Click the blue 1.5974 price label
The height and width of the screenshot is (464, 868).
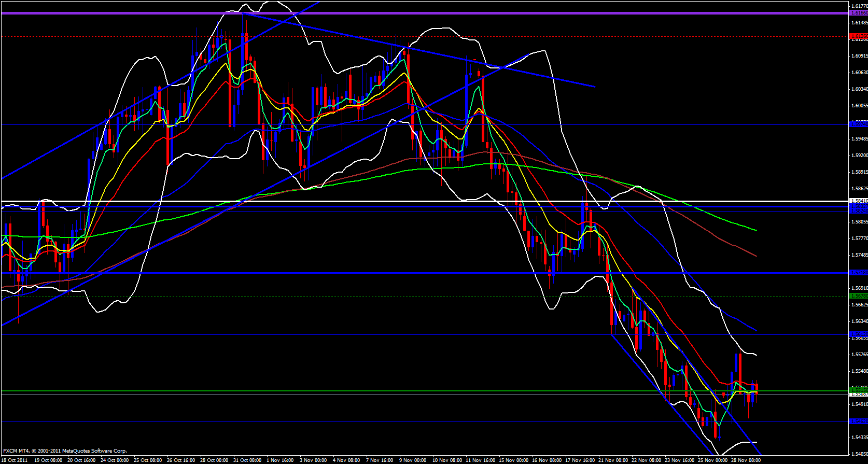858,124
